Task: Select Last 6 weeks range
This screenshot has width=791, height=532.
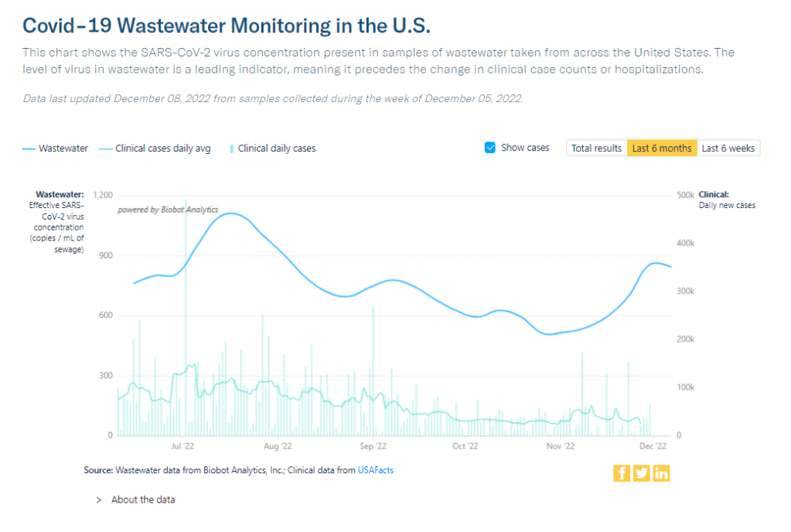Action: (728, 148)
